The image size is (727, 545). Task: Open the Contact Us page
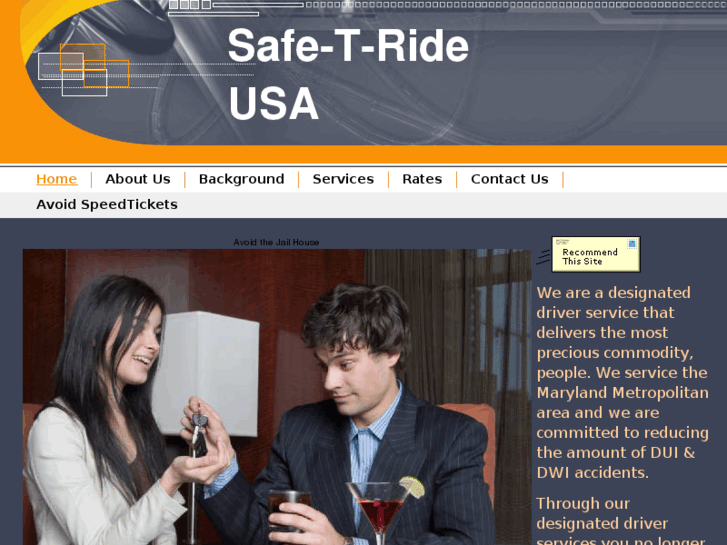click(510, 179)
